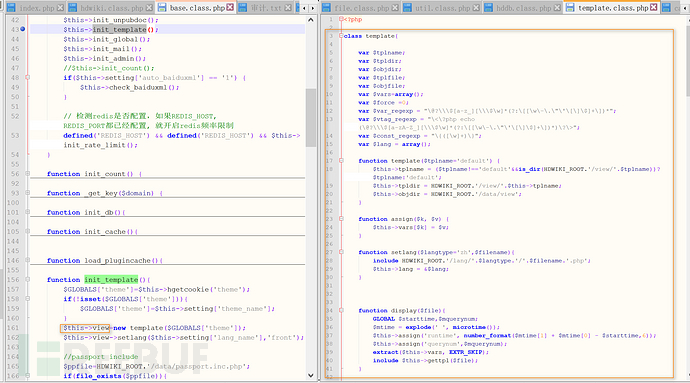The height and width of the screenshot is (383, 690).
Task: Open the util.class.php tab
Action: tap(442, 8)
